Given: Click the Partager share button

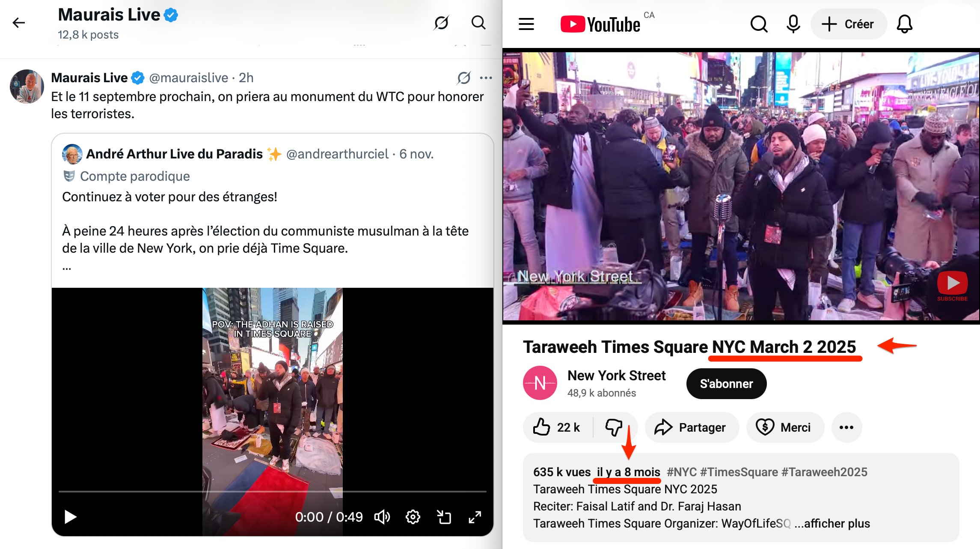Looking at the screenshot, I should (x=691, y=427).
